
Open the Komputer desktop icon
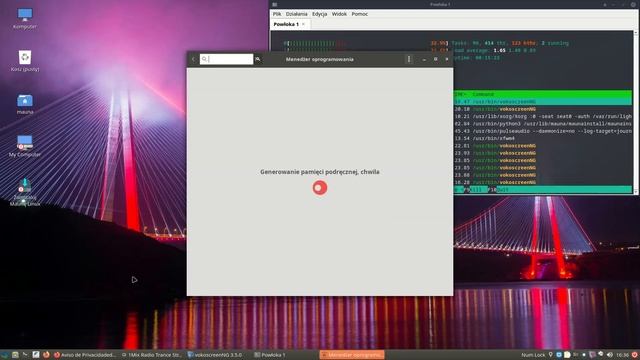[24, 18]
